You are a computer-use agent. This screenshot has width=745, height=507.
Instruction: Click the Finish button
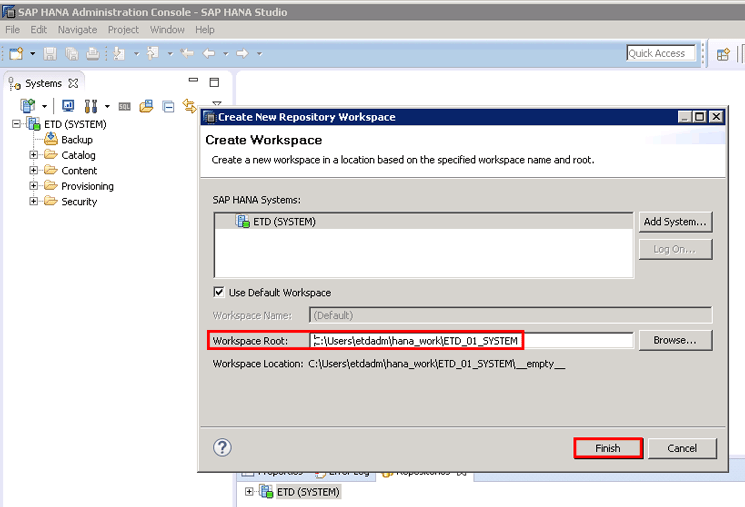pos(608,448)
